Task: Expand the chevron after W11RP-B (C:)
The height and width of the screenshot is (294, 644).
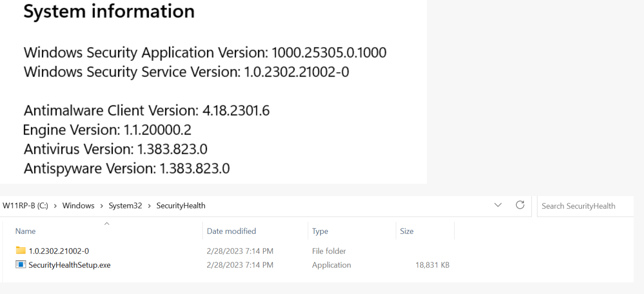Action: click(55, 206)
